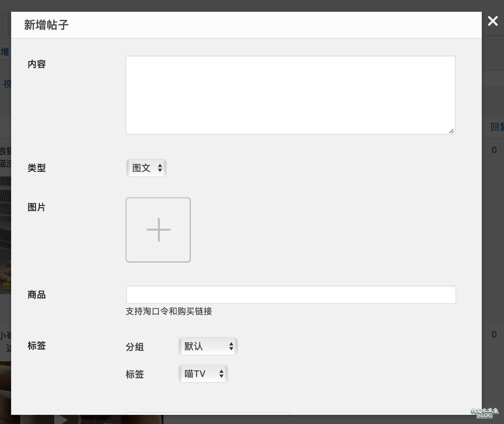Click the partially hidden 视 link on the left
This screenshot has height=424, width=504.
coord(7,84)
